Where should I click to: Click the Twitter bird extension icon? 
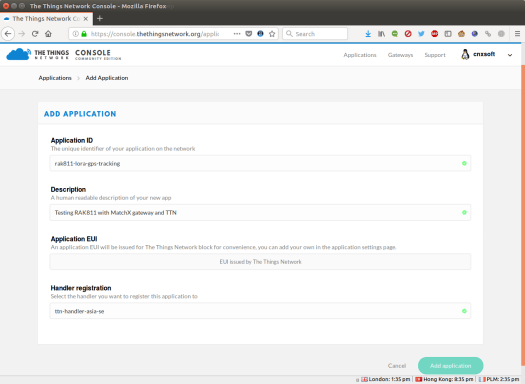pos(421,34)
